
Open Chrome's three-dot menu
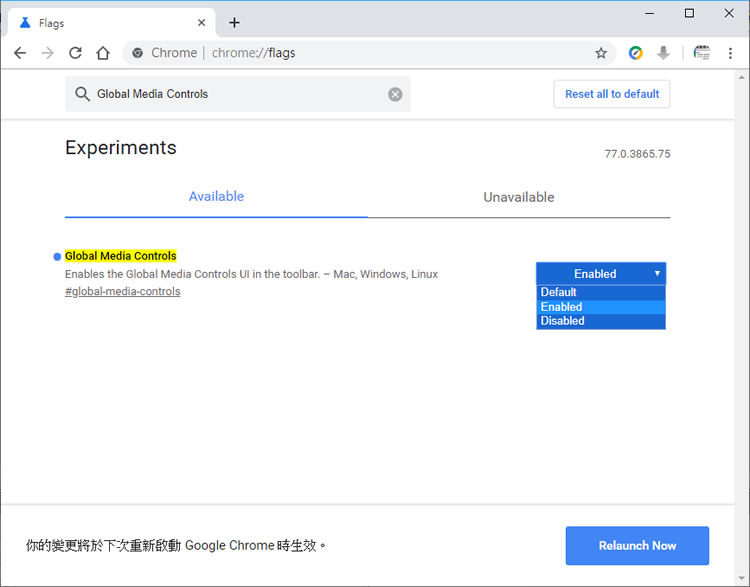pyautogui.click(x=730, y=53)
